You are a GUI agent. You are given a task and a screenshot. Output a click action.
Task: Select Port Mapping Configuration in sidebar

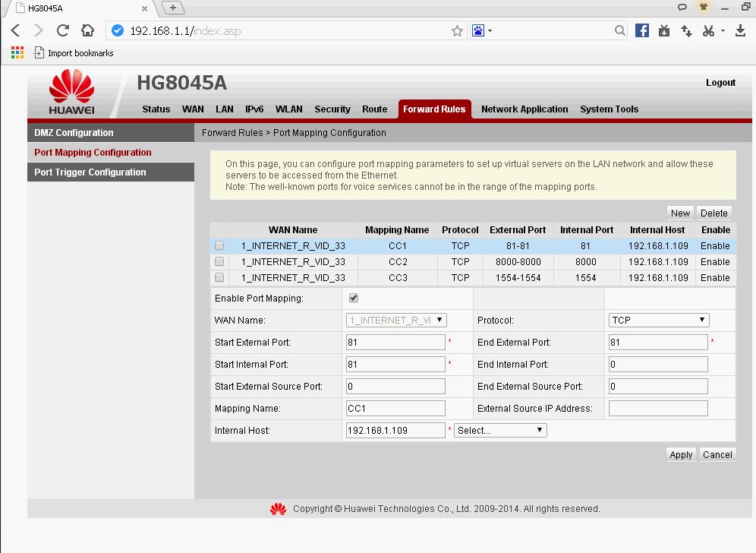click(x=111, y=153)
